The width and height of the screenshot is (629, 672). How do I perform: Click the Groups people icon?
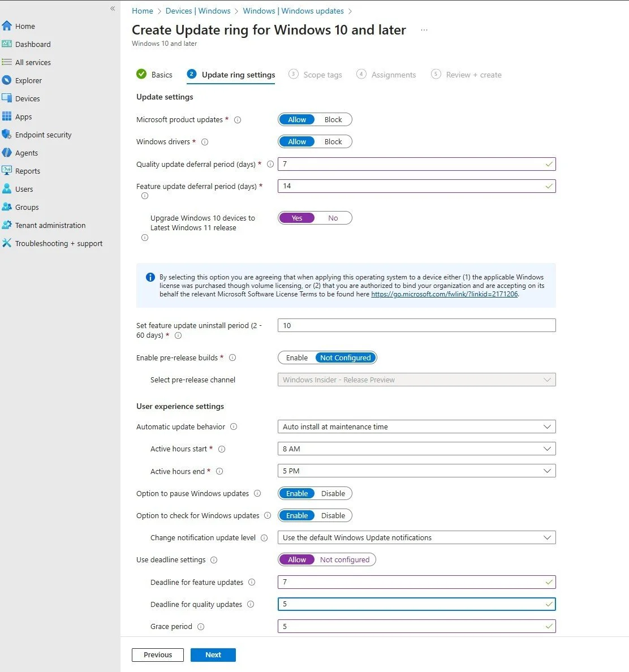pyautogui.click(x=6, y=206)
